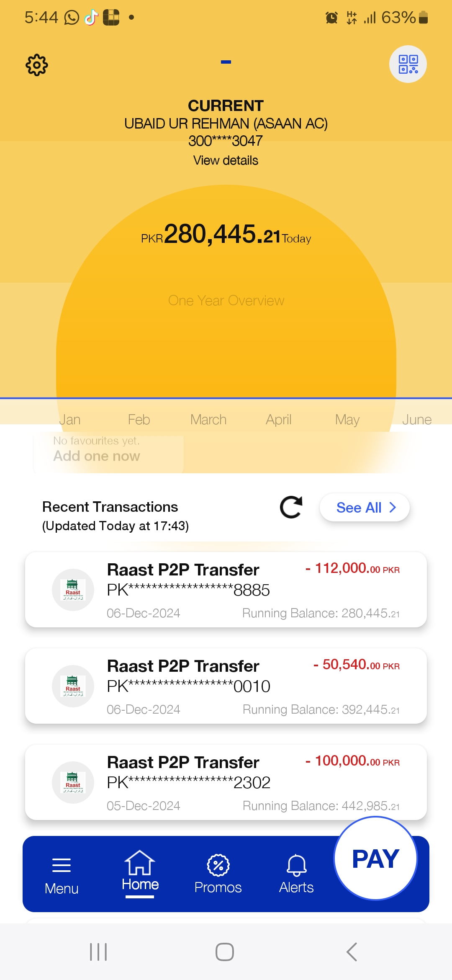Tap Raast logo of 112,000 transfer

pos(73,590)
